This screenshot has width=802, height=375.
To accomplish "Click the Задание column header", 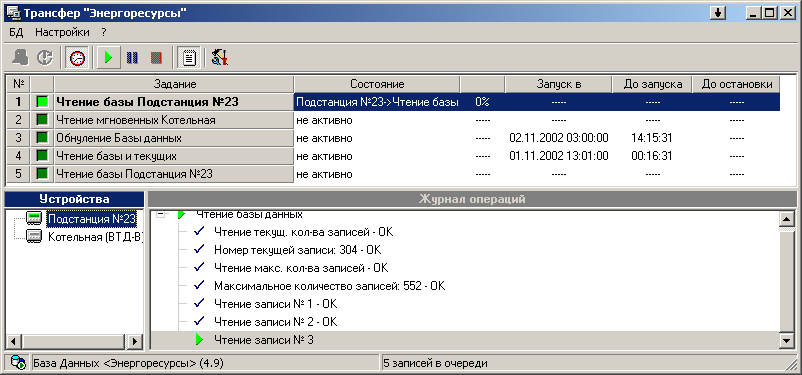I will coord(174,84).
